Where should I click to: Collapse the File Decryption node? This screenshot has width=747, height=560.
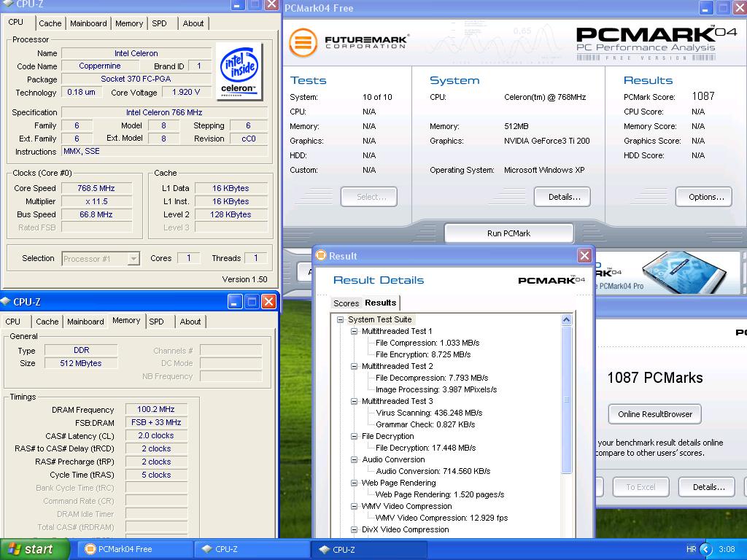point(354,436)
